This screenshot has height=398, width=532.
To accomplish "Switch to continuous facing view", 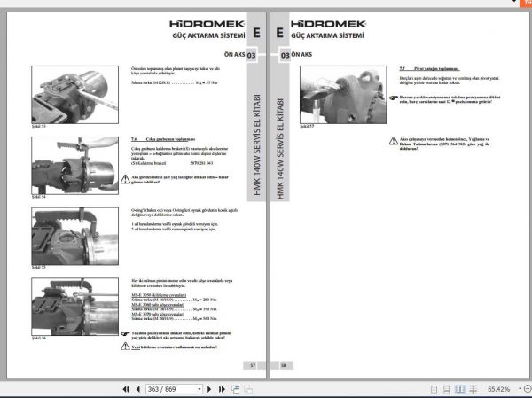I will click(473, 389).
